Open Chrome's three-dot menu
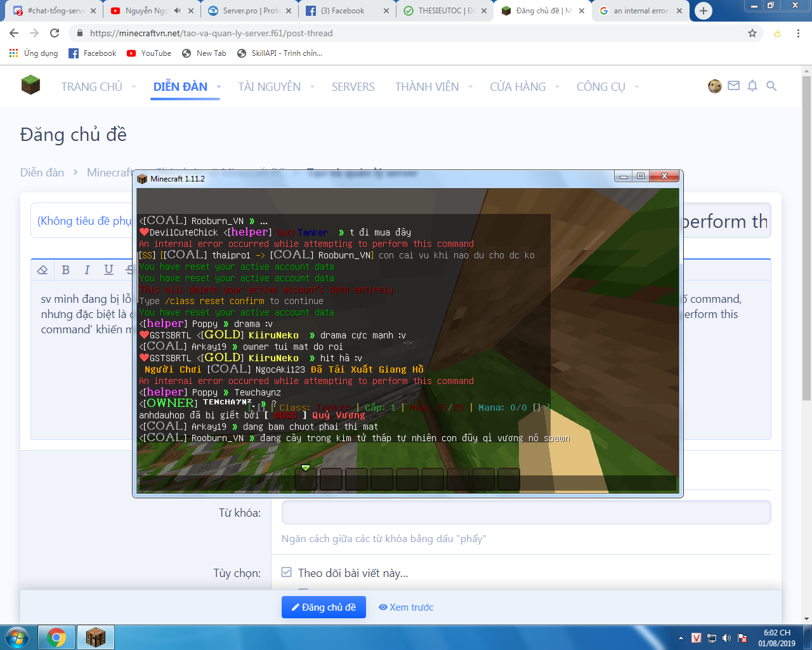Viewport: 812px width, 650px height. click(798, 33)
